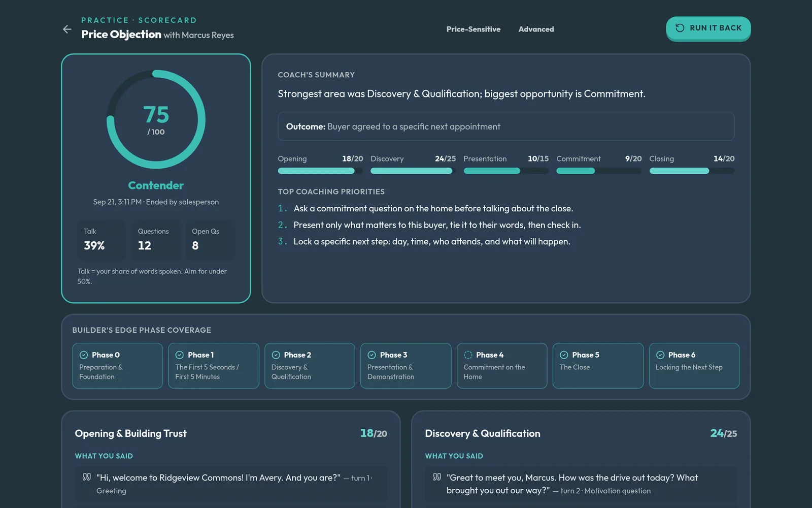
Task: Click 'The First 5 Seconds / First 5 Minutes' label
Action: pos(207,372)
